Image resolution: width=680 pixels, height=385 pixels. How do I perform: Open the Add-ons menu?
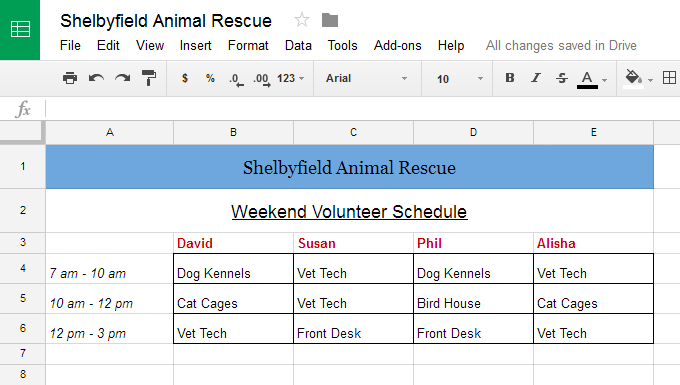tap(398, 46)
